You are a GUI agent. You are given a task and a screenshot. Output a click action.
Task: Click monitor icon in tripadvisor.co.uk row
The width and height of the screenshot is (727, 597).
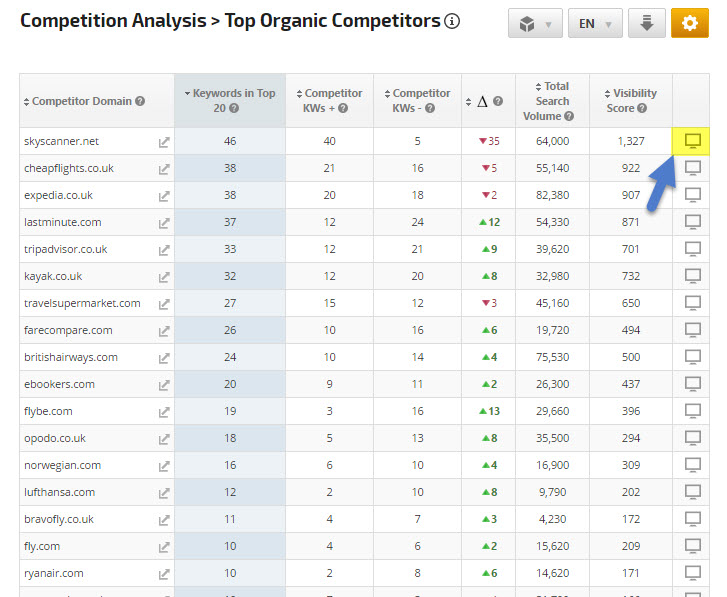pos(693,249)
